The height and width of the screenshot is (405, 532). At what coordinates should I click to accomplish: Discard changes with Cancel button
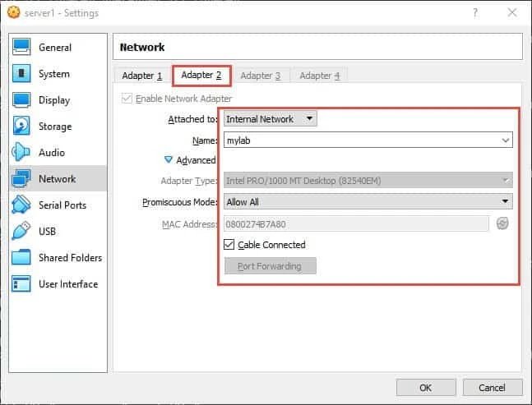click(x=493, y=388)
